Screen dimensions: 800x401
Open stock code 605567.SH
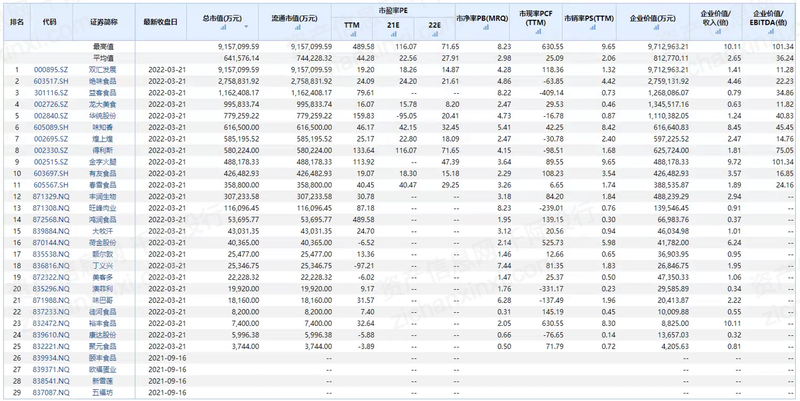(51, 185)
